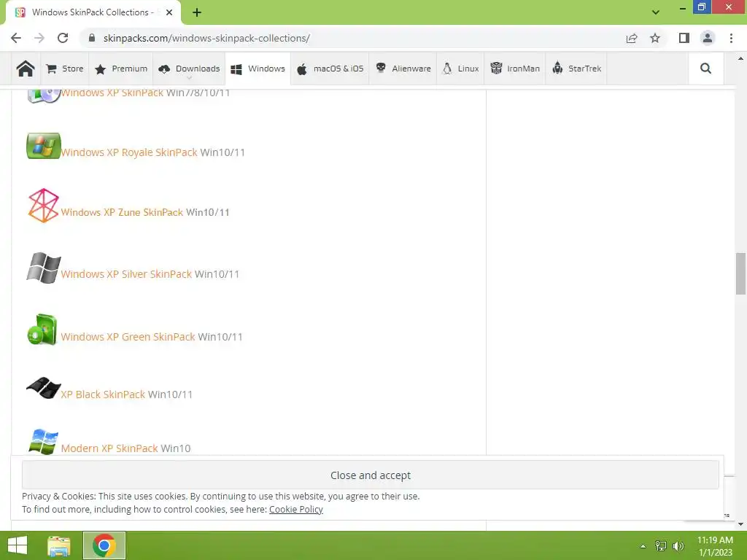Open the Chrome three-dot menu

click(x=731, y=38)
